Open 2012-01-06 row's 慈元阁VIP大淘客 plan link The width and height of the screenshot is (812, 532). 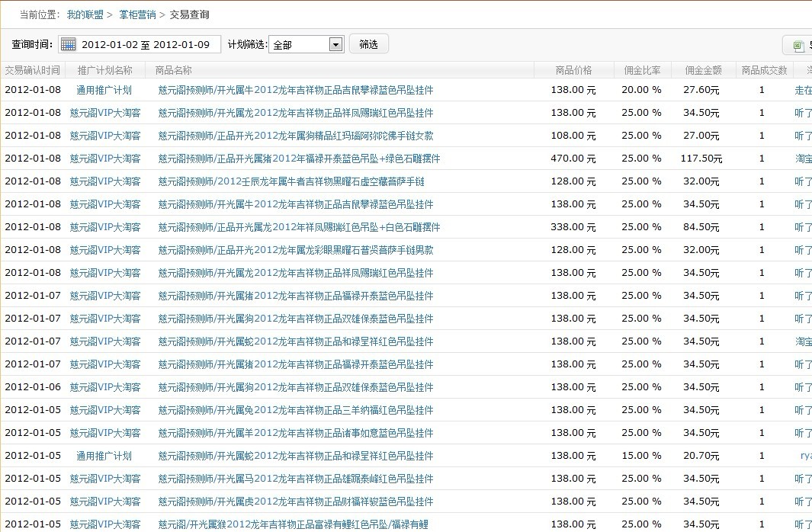click(105, 387)
